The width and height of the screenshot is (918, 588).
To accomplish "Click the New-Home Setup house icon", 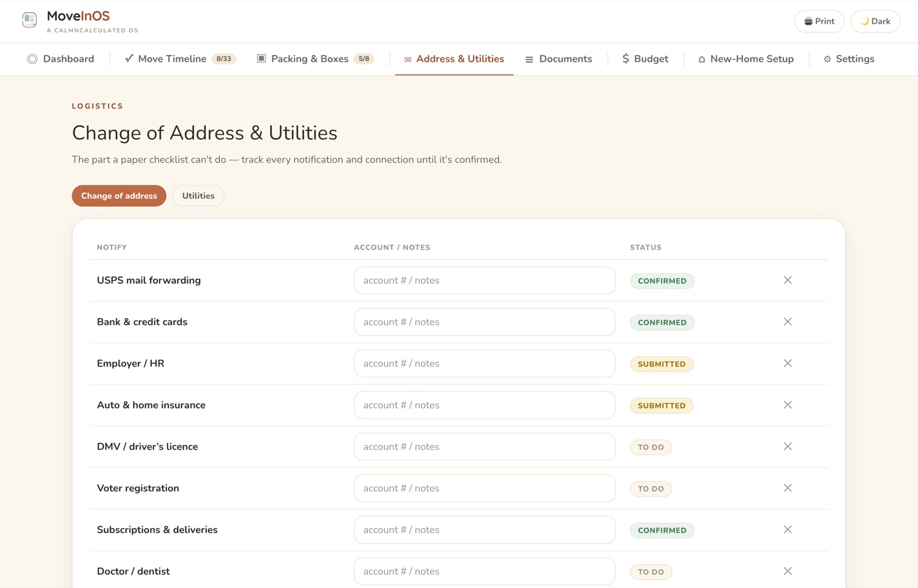I will 702,59.
